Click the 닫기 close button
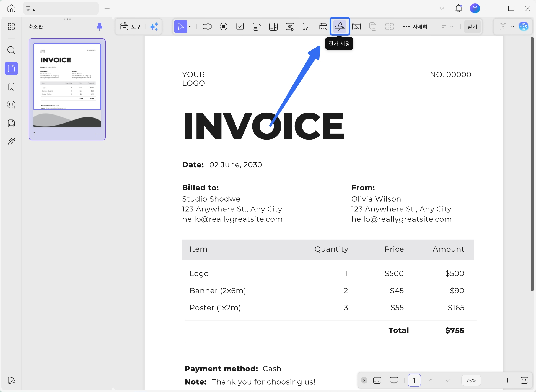The height and width of the screenshot is (392, 536). coord(472,27)
